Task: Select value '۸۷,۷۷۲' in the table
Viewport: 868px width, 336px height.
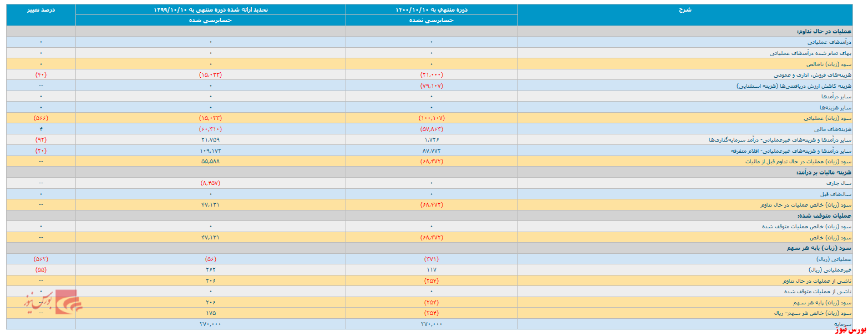Action: (432, 151)
